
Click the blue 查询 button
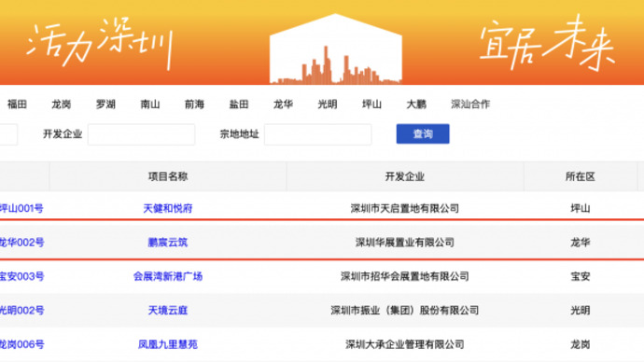pos(423,133)
